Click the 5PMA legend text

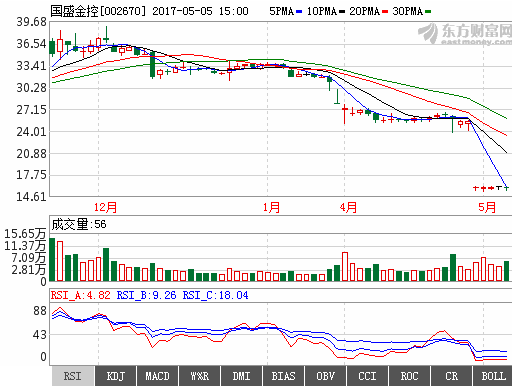pyautogui.click(x=282, y=11)
